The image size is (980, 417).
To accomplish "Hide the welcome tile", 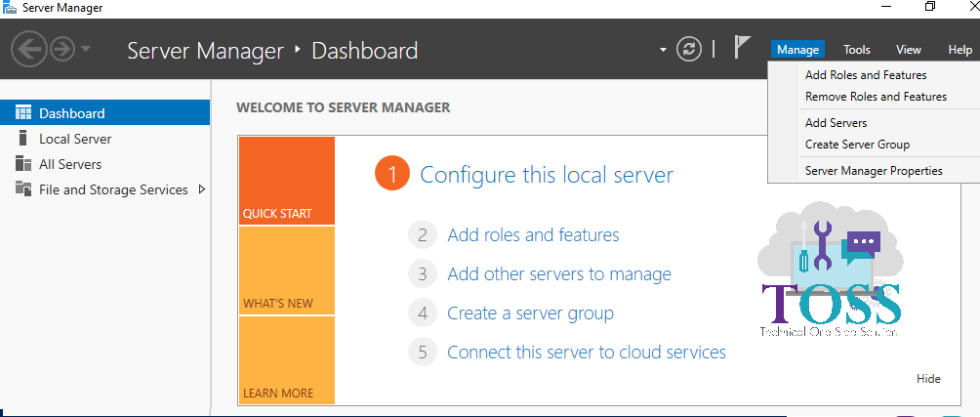I will [x=928, y=378].
